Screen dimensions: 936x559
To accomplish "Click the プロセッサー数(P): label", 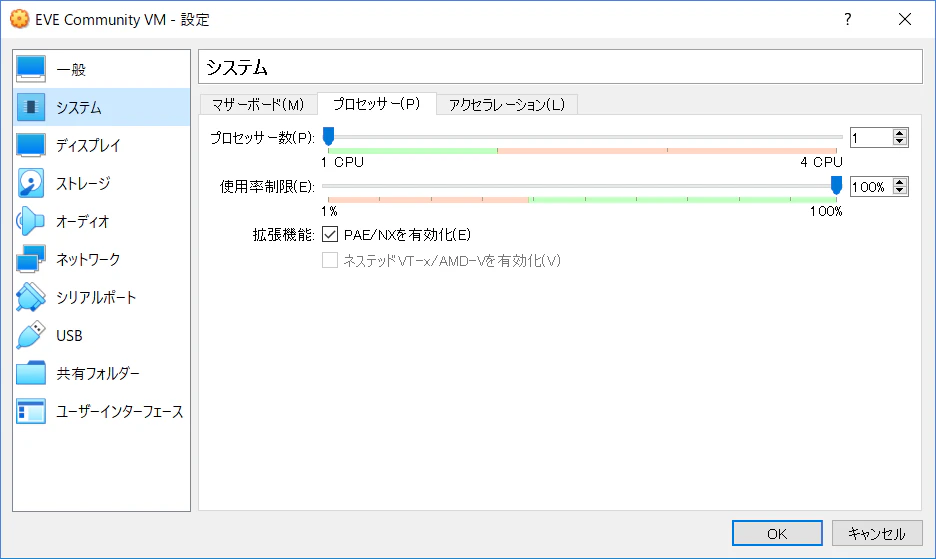I will 262,138.
